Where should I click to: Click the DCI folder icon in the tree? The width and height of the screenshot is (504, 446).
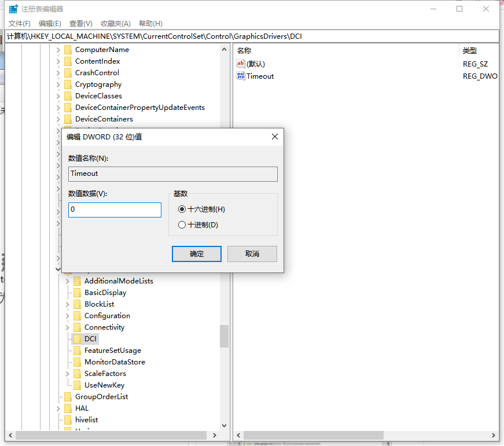(x=78, y=338)
